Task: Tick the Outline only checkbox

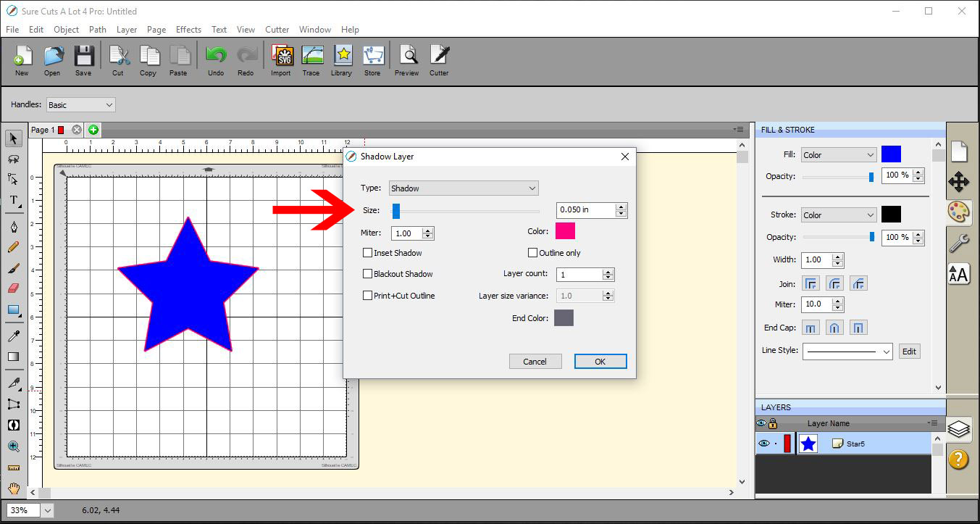Action: click(x=533, y=253)
